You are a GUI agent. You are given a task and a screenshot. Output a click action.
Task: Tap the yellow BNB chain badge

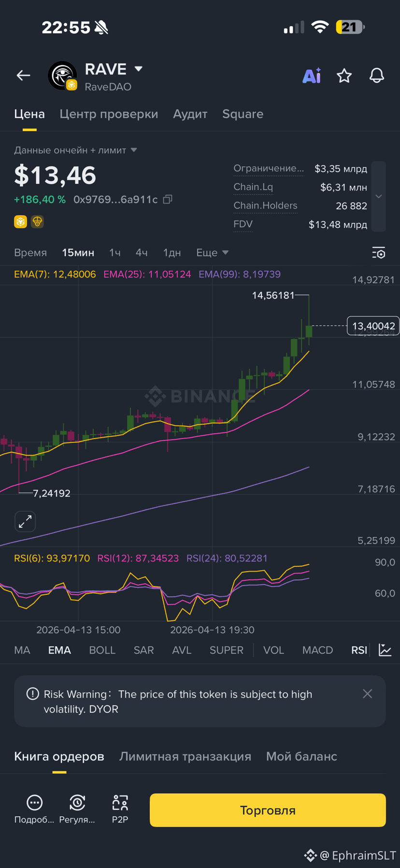[x=20, y=221]
